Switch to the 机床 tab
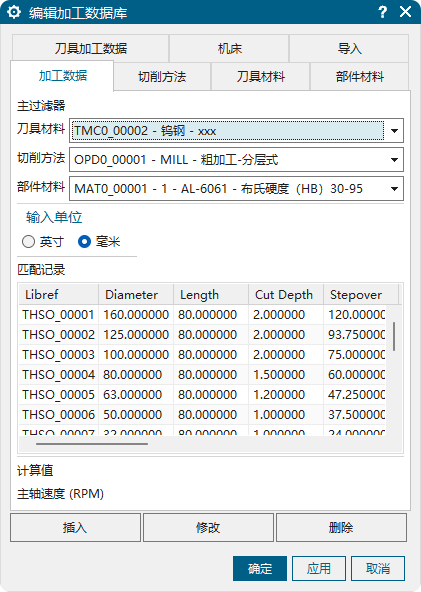Screen dimensions: 421x592 229,48
